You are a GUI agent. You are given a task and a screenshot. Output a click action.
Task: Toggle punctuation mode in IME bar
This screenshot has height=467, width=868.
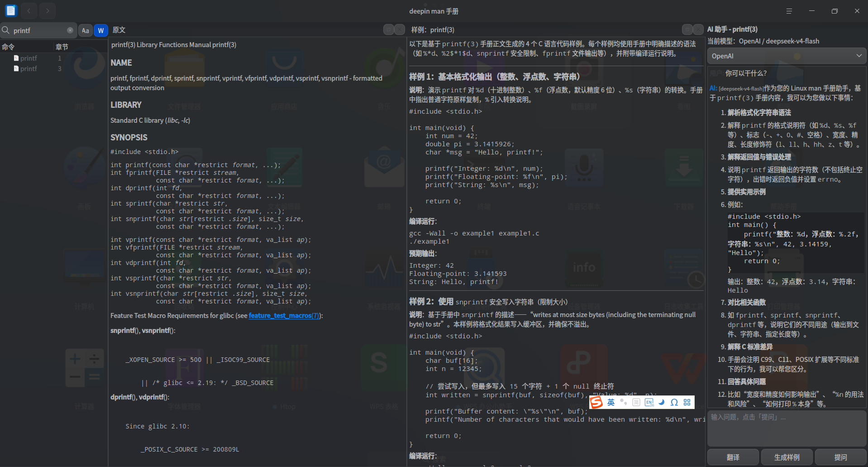tap(624, 402)
